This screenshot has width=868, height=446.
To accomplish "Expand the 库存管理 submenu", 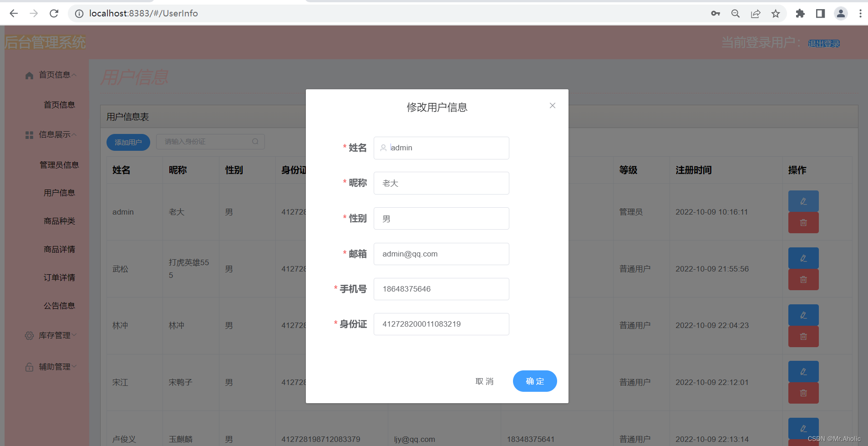I will [55, 336].
